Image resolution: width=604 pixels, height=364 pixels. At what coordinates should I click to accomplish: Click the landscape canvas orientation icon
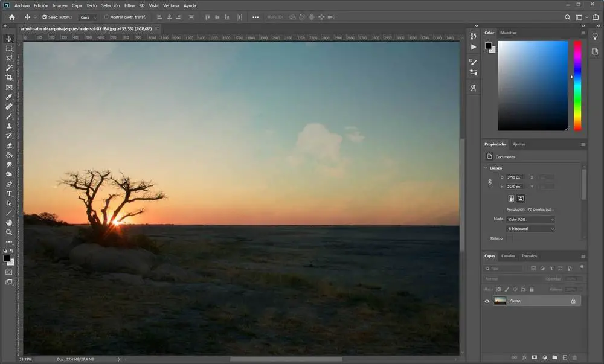click(521, 198)
